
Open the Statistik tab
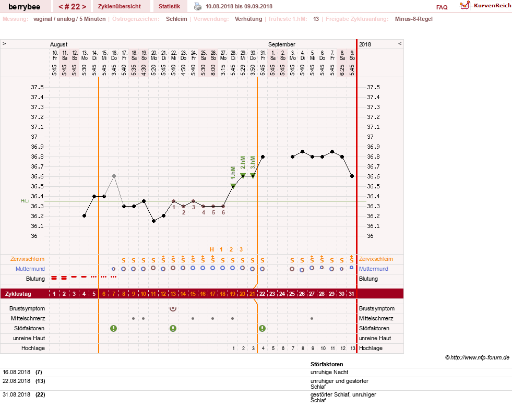pyautogui.click(x=169, y=7)
